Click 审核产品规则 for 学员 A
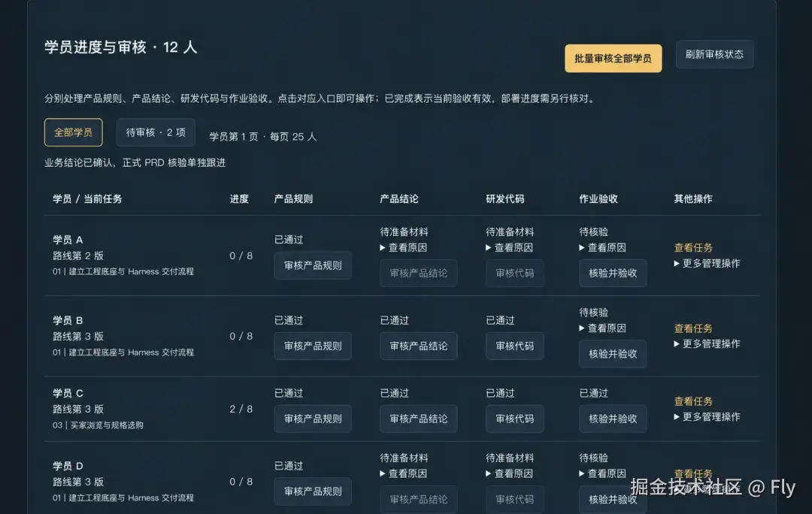812x514 pixels. [x=313, y=265]
